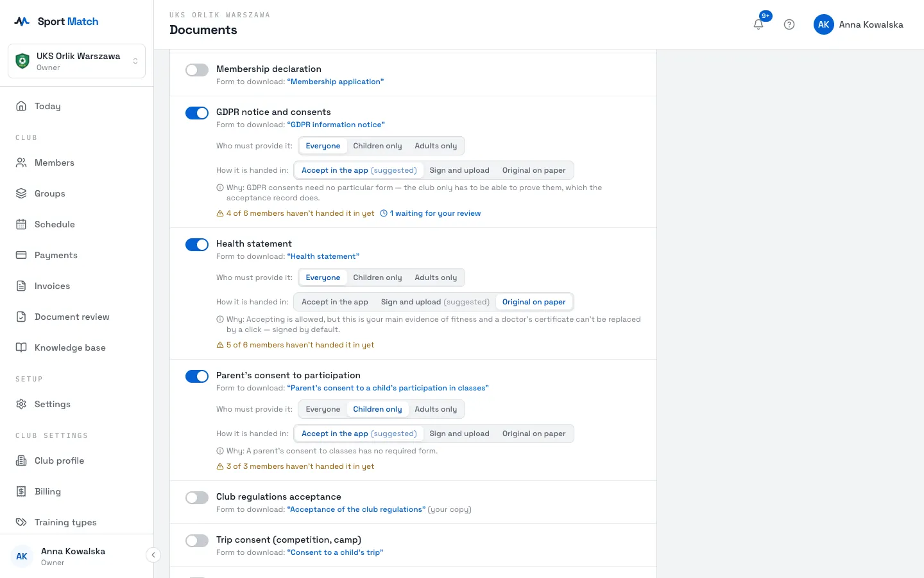
Task: Select Children only for GDPR notice
Action: tap(377, 146)
